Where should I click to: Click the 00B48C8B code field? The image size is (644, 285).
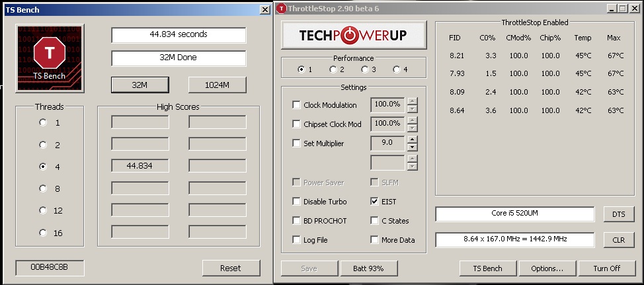coord(50,268)
